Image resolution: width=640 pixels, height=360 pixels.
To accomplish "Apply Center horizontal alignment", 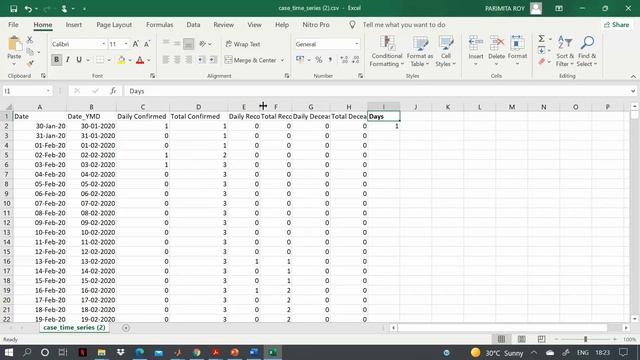I will (177, 60).
